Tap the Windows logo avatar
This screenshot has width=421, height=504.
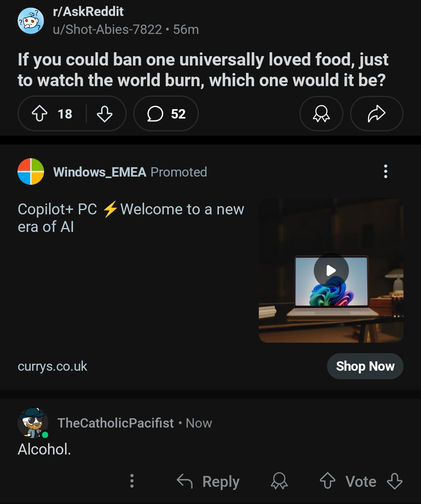pos(31,172)
